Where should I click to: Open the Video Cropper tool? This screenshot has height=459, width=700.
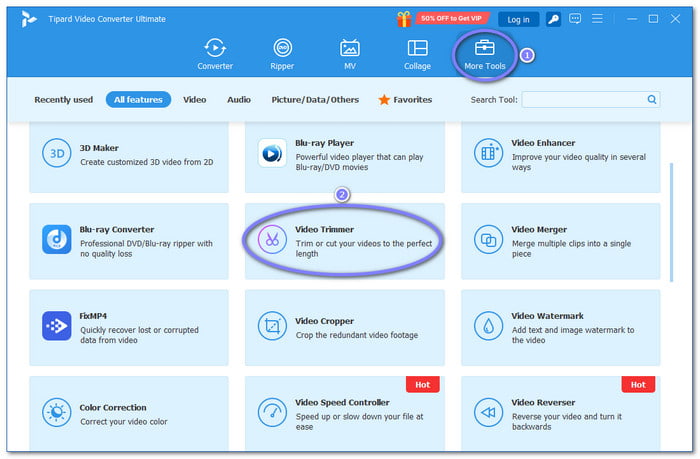pyautogui.click(x=271, y=326)
